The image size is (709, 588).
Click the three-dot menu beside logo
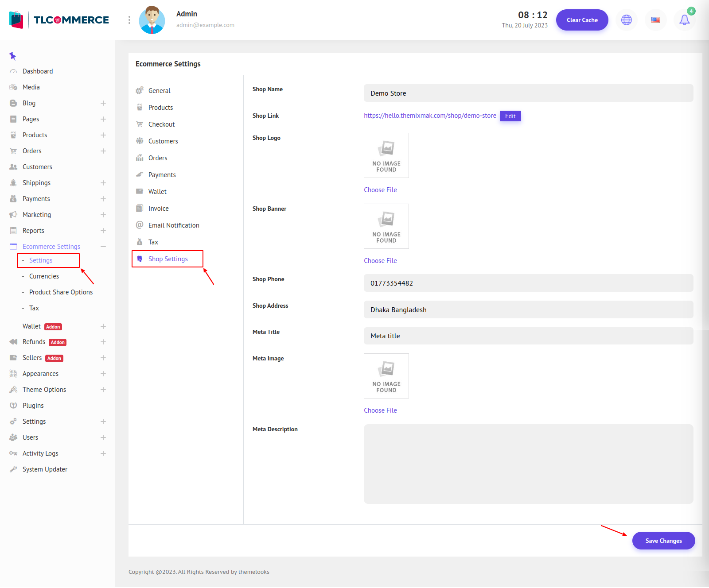129,20
